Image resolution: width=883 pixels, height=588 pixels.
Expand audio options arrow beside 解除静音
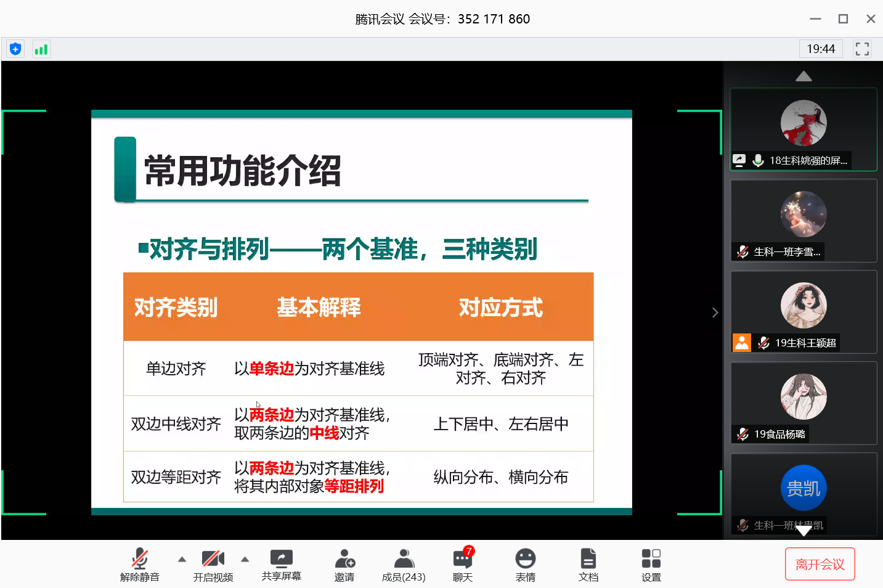(182, 560)
